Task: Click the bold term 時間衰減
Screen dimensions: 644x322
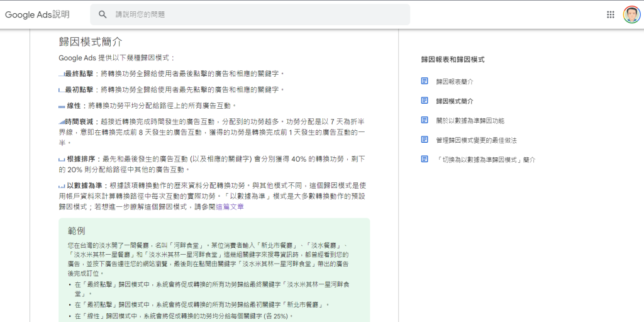Action: (x=79, y=122)
